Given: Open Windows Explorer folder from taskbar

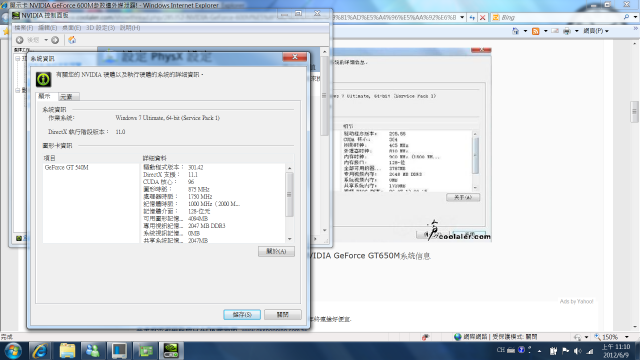Looking at the screenshot, I should pyautogui.click(x=67, y=351).
